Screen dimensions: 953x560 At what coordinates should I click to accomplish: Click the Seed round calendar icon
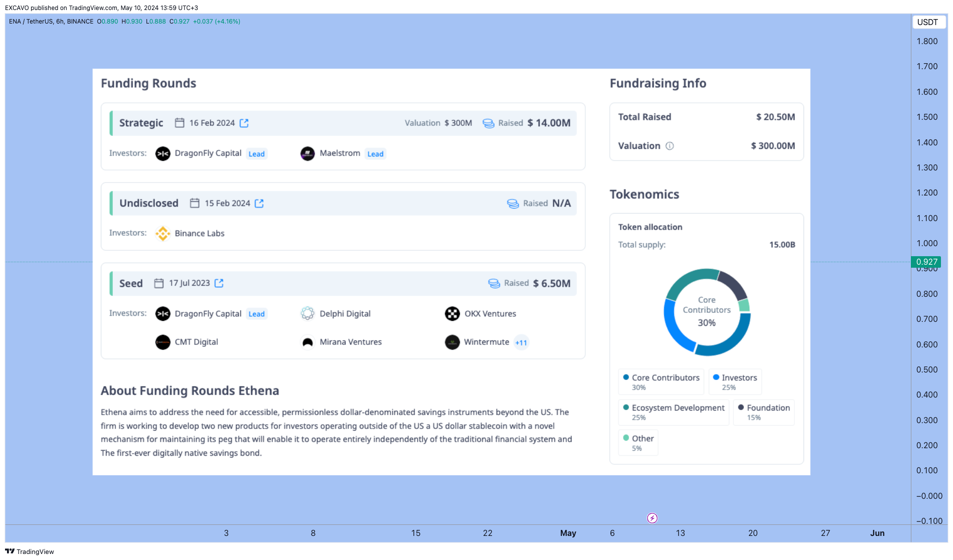159,283
